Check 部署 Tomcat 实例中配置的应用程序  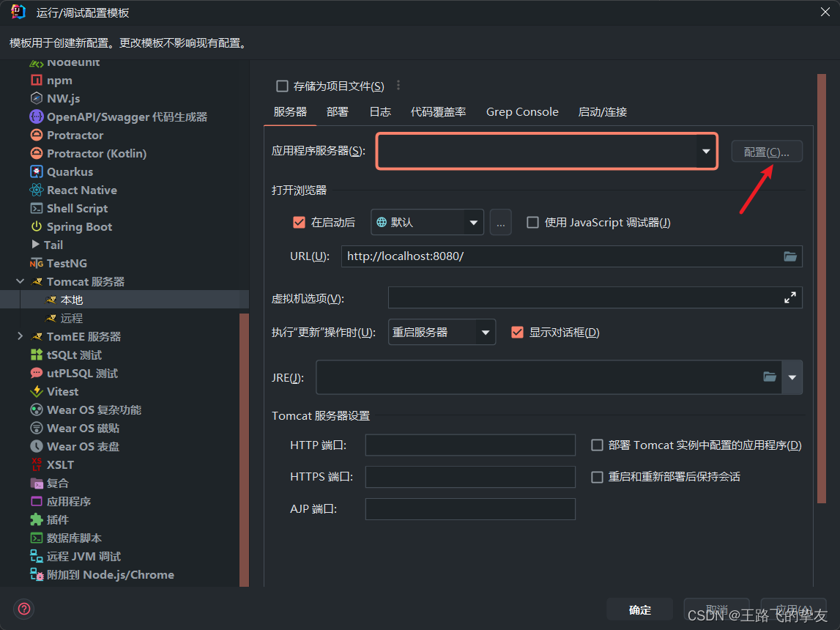pos(597,445)
